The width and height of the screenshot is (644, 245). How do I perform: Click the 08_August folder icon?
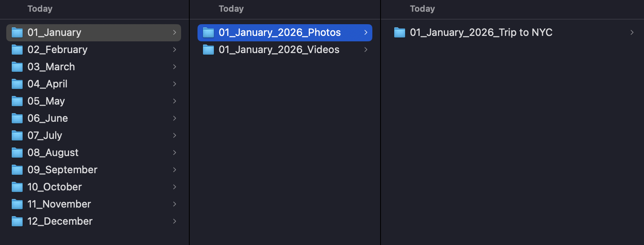[x=17, y=153]
